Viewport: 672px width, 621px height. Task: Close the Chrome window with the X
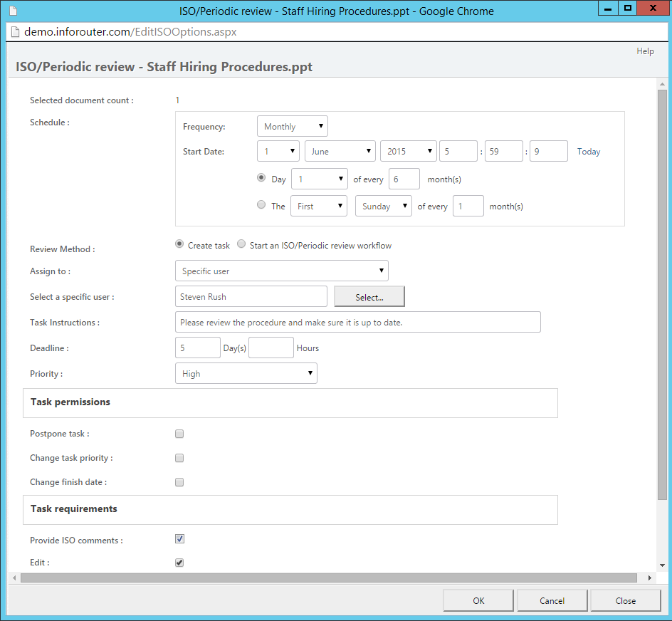pyautogui.click(x=653, y=8)
